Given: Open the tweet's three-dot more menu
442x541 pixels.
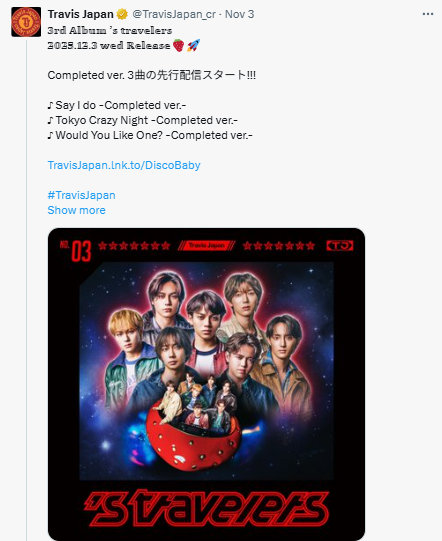Looking at the screenshot, I should [428, 14].
